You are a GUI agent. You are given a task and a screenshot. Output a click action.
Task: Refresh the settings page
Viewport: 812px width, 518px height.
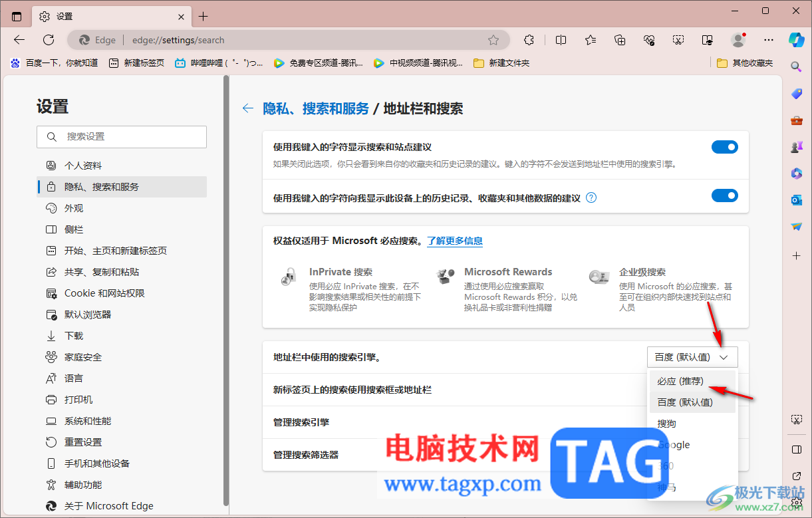point(49,40)
